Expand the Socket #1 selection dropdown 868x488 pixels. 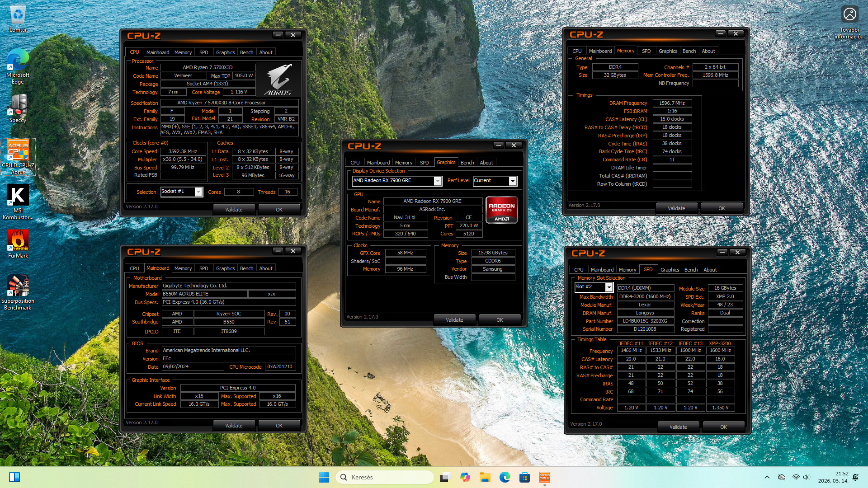198,192
